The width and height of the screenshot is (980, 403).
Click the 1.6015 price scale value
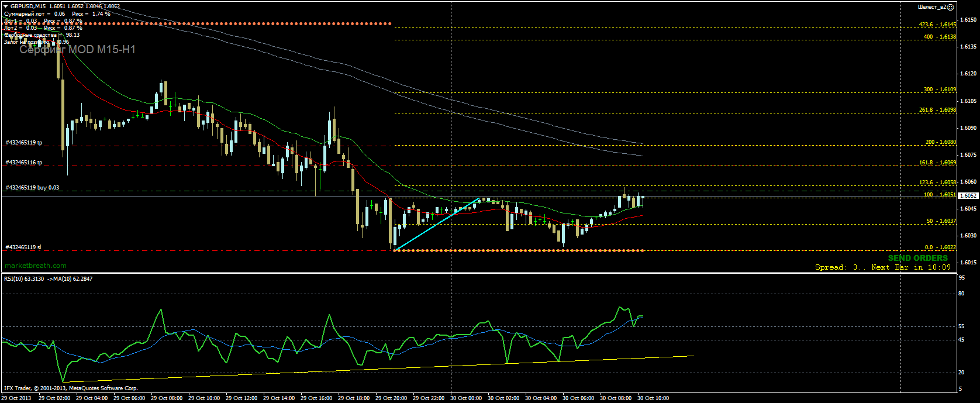coord(968,263)
